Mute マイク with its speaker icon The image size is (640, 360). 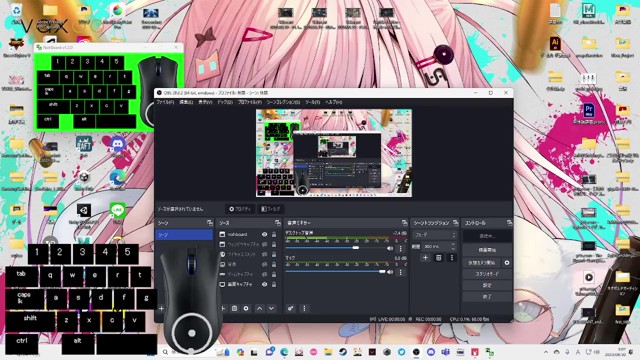click(x=390, y=272)
